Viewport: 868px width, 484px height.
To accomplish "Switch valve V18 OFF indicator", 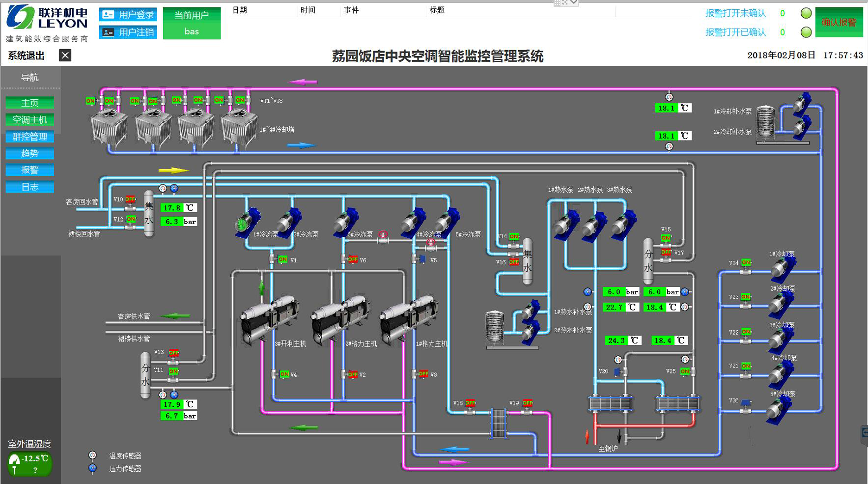I will coord(470,403).
